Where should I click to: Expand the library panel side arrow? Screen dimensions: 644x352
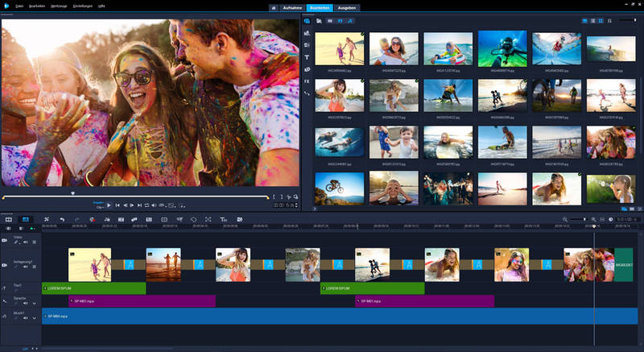point(315,209)
